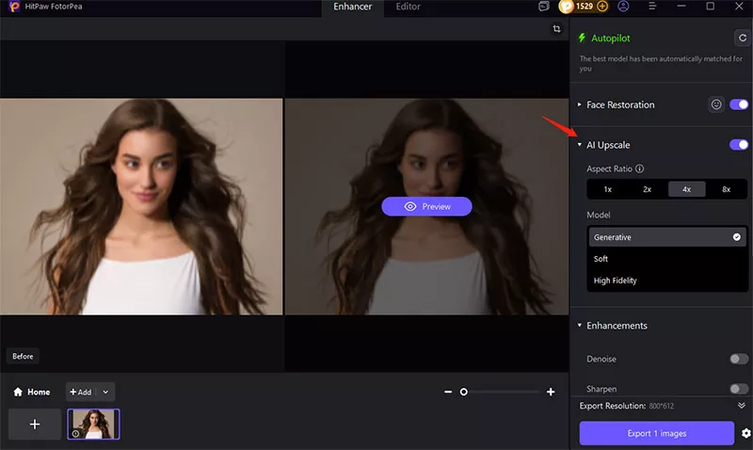
Task: Open the task queue icon in title bar
Action: click(544, 6)
